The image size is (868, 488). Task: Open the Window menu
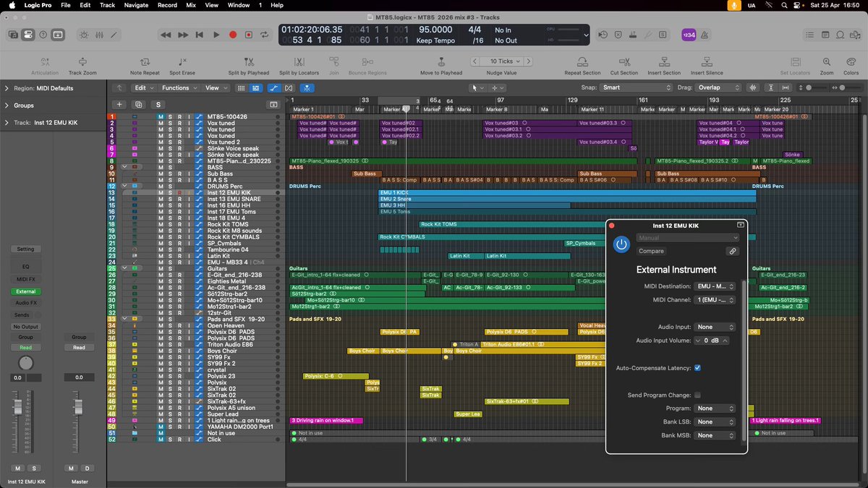point(239,5)
